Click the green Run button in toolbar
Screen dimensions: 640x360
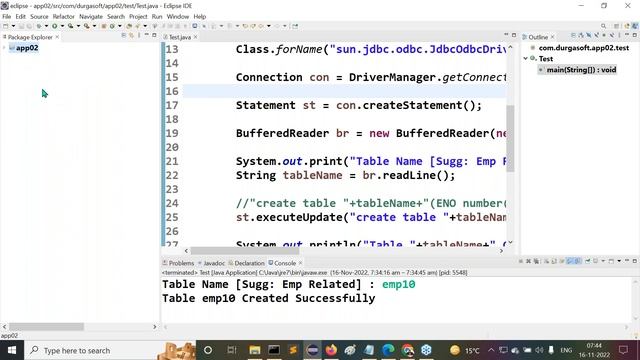click(x=54, y=26)
